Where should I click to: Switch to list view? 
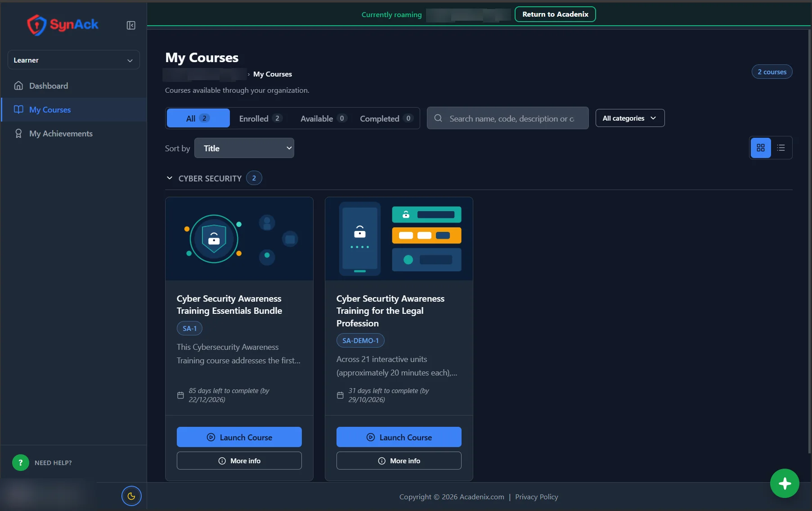[x=781, y=148]
